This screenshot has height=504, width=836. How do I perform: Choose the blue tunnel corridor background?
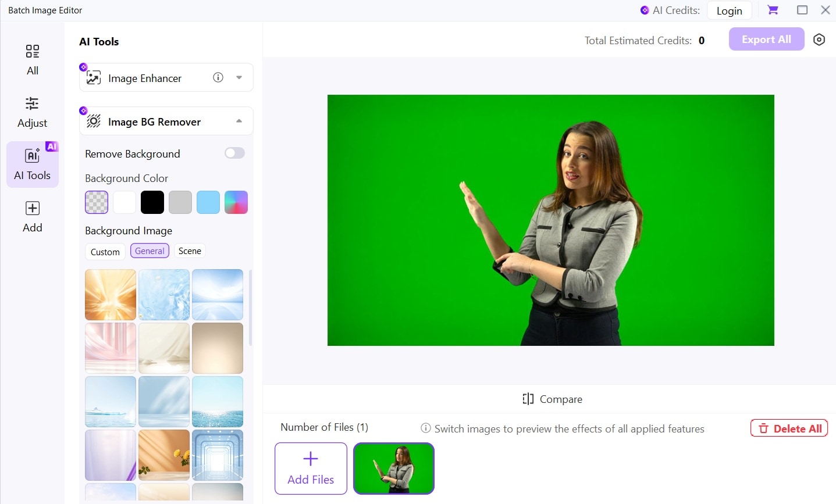pyautogui.click(x=218, y=455)
